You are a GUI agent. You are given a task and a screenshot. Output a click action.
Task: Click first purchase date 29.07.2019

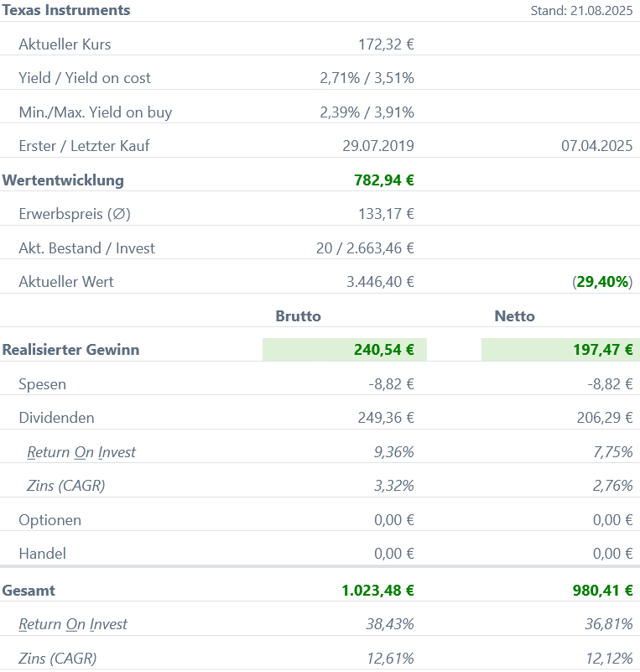377,146
